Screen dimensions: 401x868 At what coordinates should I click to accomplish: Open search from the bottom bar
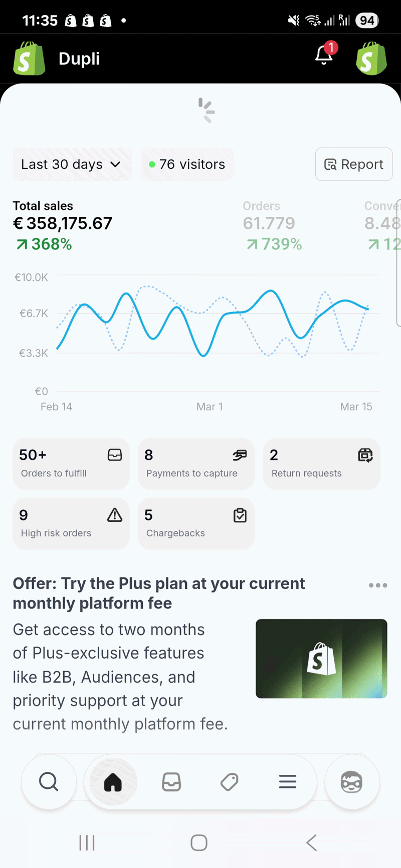pos(49,782)
